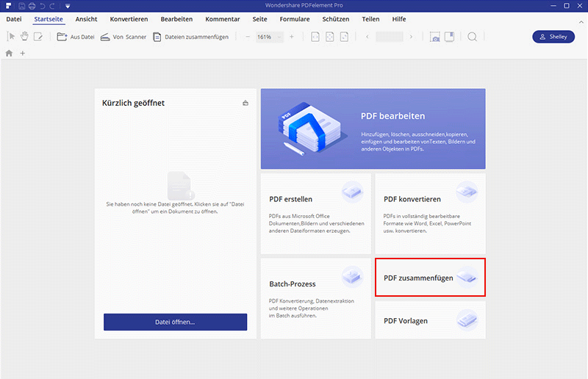Click the print icon in the title bar

(x=32, y=6)
